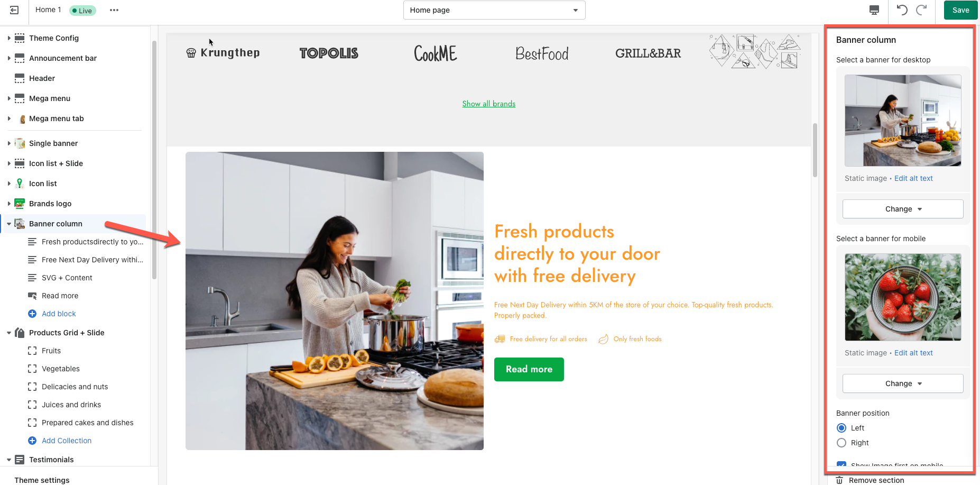Redo the last undone change

pyautogui.click(x=921, y=10)
